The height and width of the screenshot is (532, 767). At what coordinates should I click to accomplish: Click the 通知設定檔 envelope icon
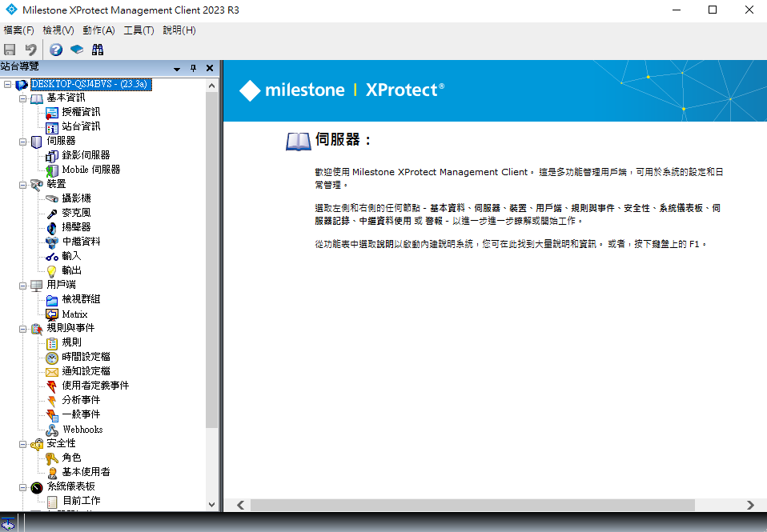[x=52, y=372]
